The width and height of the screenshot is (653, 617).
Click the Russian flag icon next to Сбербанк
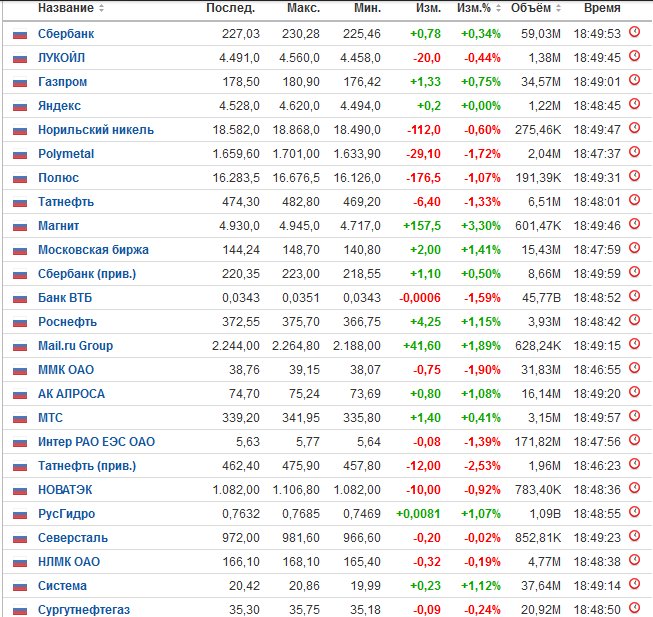20,35
